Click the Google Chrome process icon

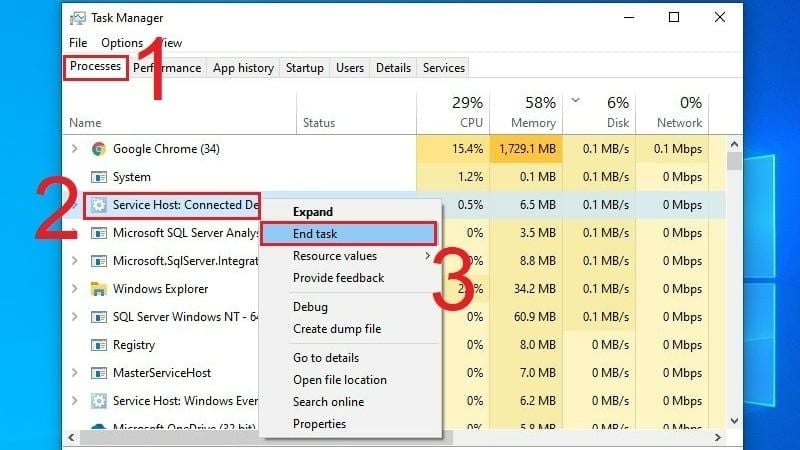pos(98,149)
